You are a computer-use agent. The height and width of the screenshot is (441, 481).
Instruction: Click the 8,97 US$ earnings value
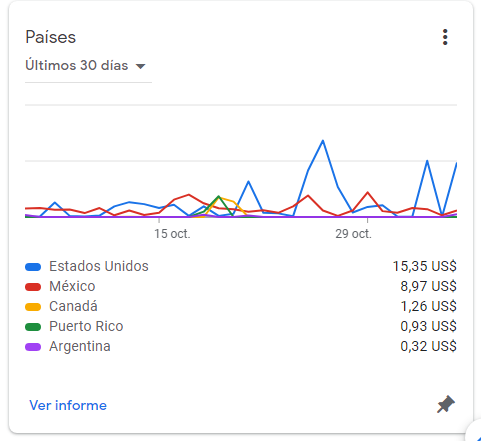(x=428, y=286)
